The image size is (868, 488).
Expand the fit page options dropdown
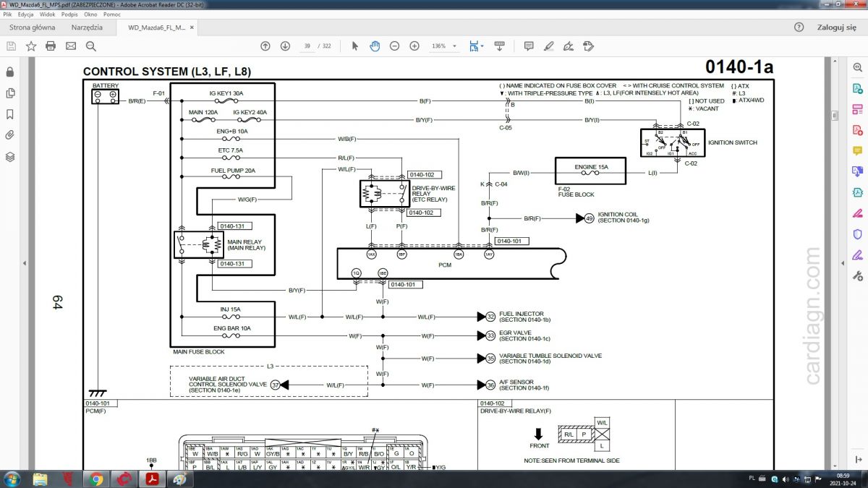click(482, 46)
